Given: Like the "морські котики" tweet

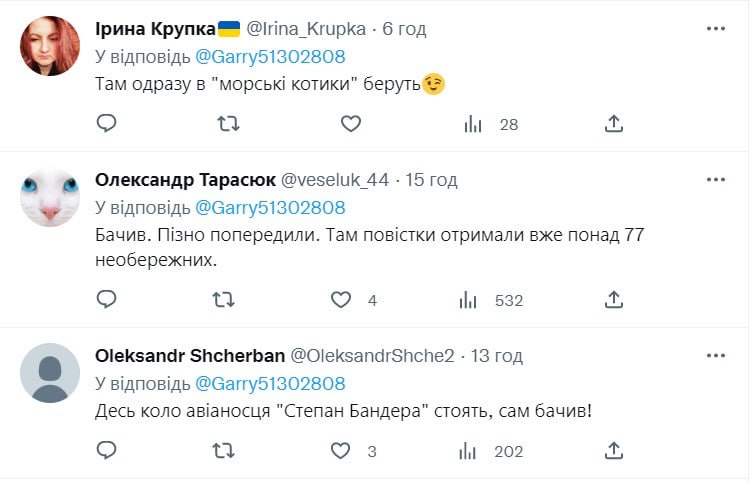Looking at the screenshot, I should pyautogui.click(x=350, y=123).
